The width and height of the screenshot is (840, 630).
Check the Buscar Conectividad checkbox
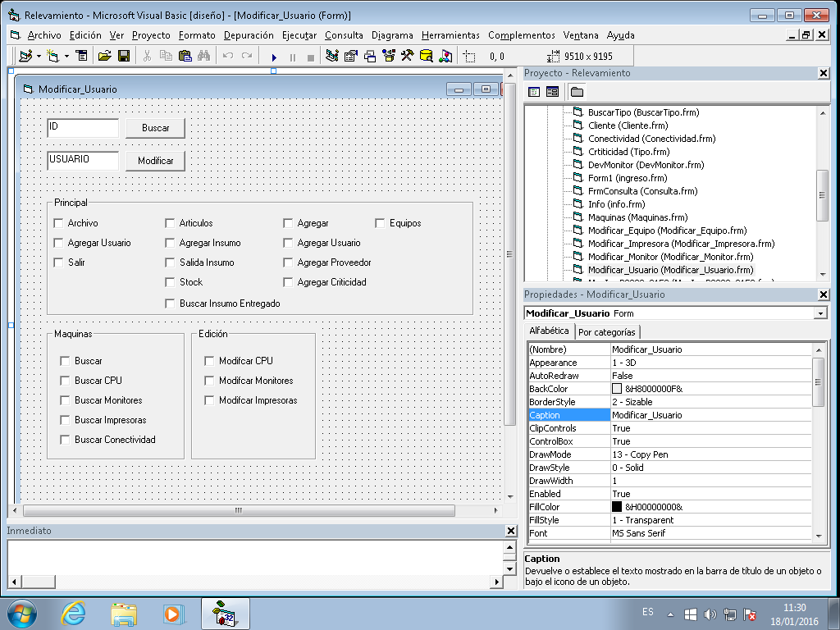[65, 440]
